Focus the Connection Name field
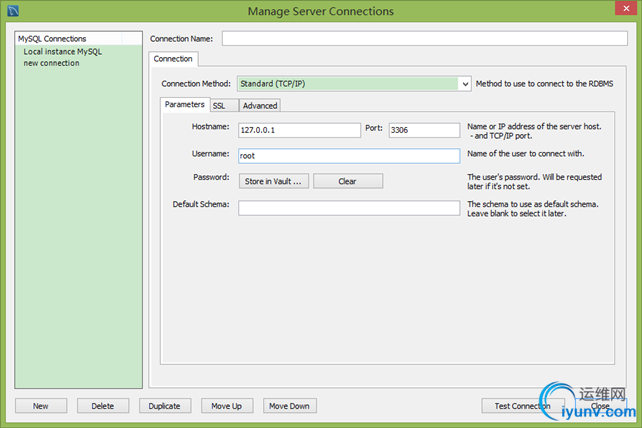 pos(425,38)
